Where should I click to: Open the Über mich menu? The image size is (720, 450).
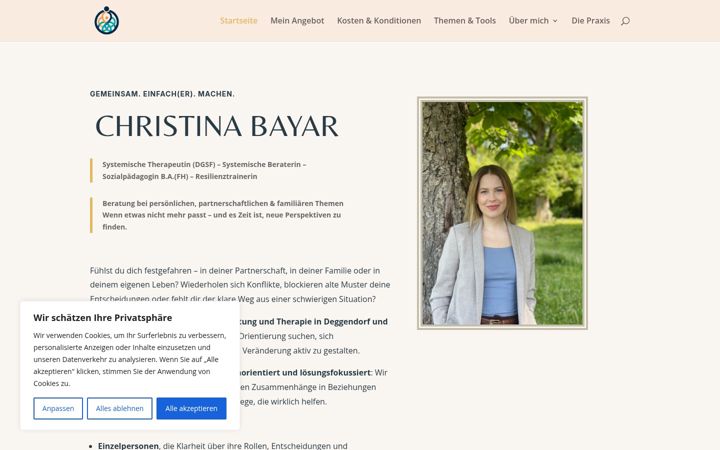tap(529, 21)
